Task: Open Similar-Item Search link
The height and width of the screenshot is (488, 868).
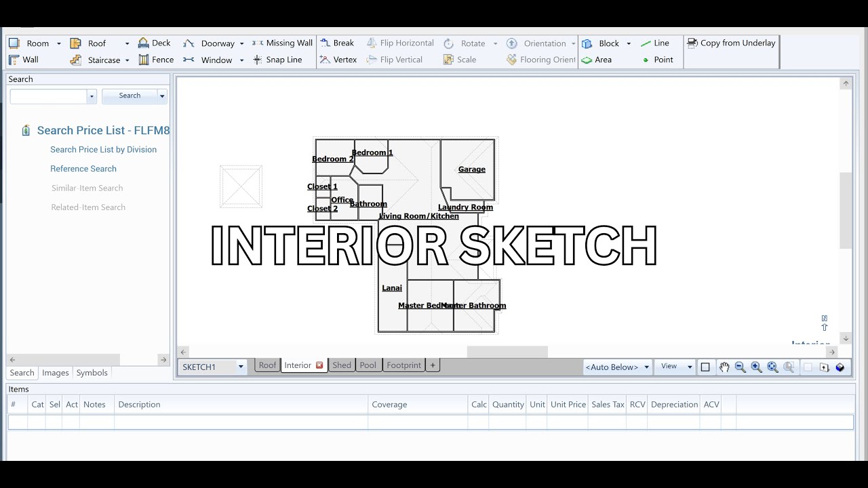Action: 87,188
